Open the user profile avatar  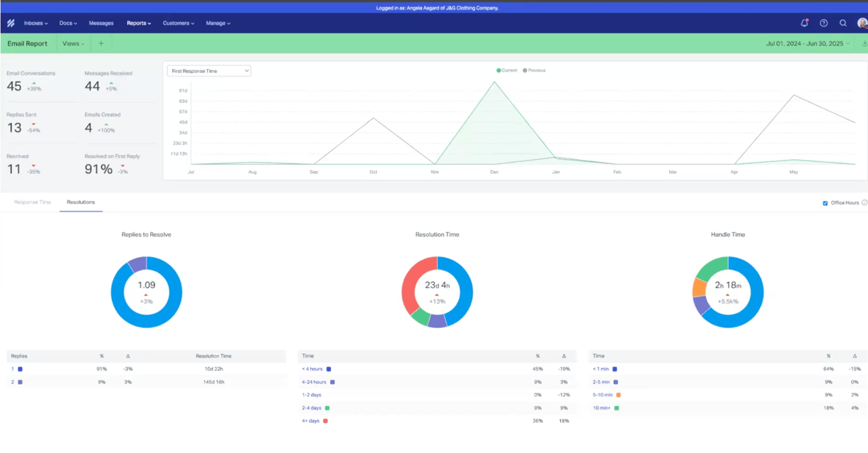(x=862, y=23)
